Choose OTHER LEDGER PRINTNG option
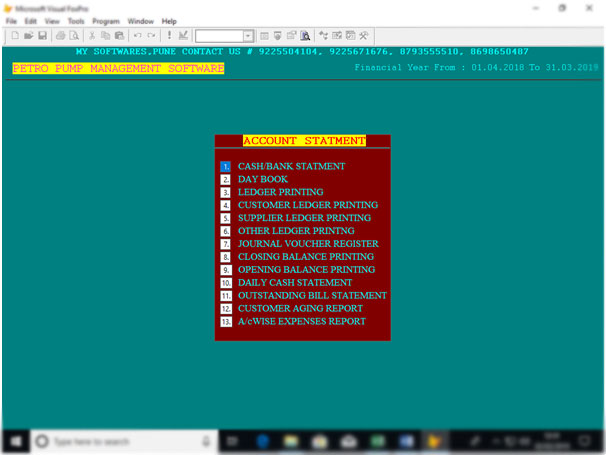The height and width of the screenshot is (455, 606). (296, 231)
